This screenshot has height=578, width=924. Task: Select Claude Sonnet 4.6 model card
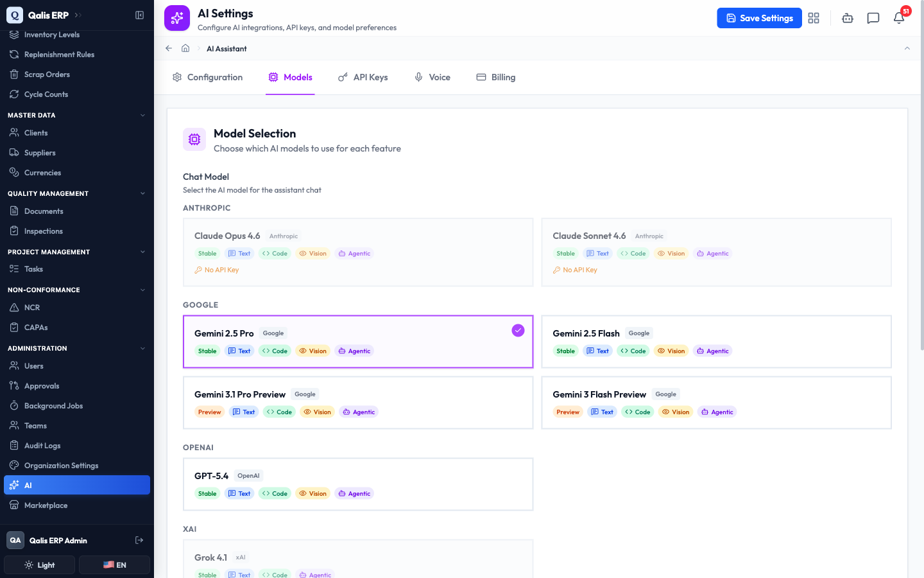(x=716, y=252)
